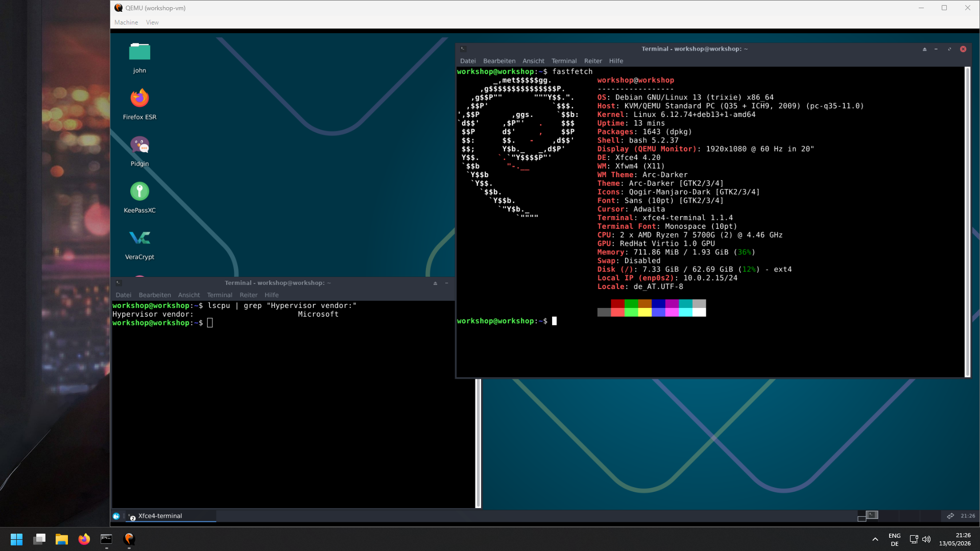Open the QEMU Machine menu
This screenshot has width=980, height=551.
coord(126,22)
